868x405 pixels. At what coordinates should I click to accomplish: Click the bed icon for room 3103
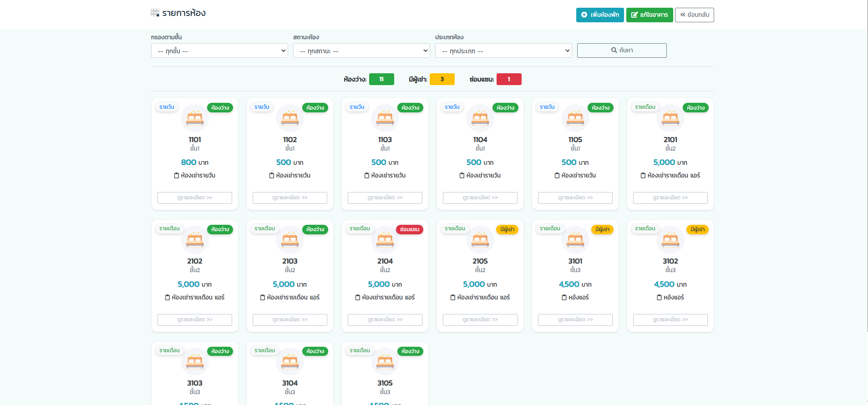[x=195, y=362]
